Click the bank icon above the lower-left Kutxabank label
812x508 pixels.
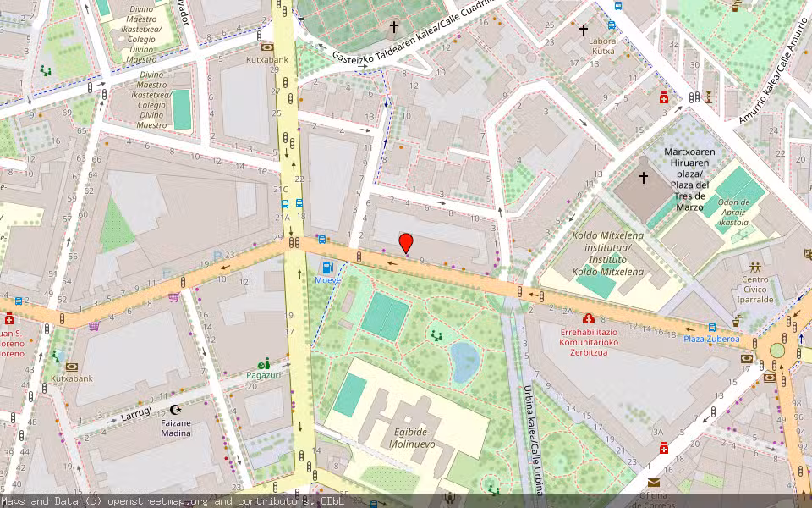tap(72, 367)
